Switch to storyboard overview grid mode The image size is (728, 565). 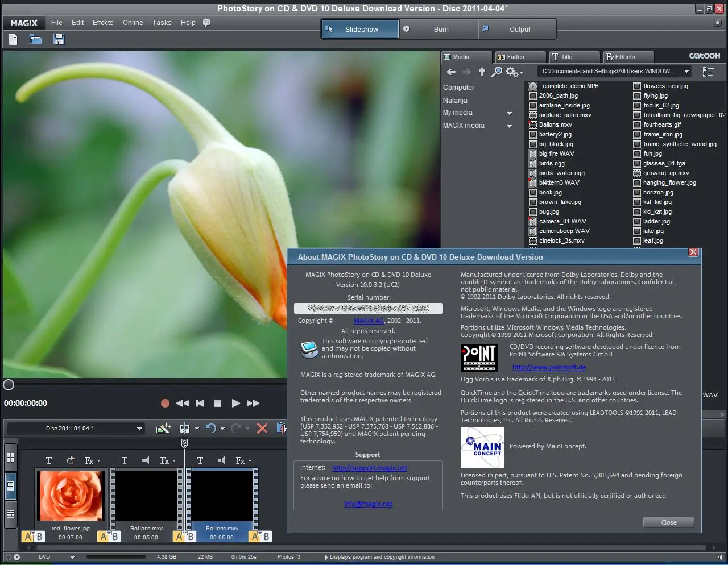10,457
